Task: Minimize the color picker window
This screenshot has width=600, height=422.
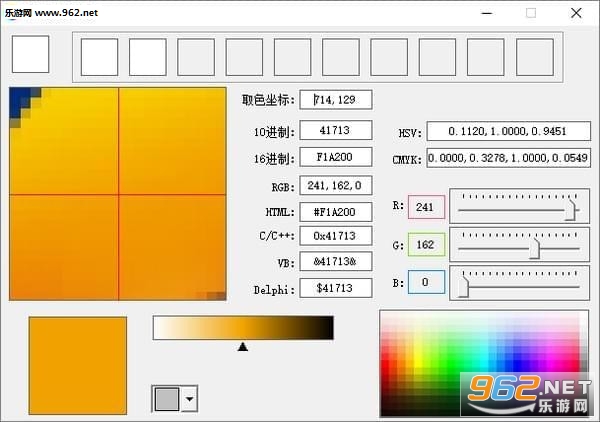Action: 487,13
